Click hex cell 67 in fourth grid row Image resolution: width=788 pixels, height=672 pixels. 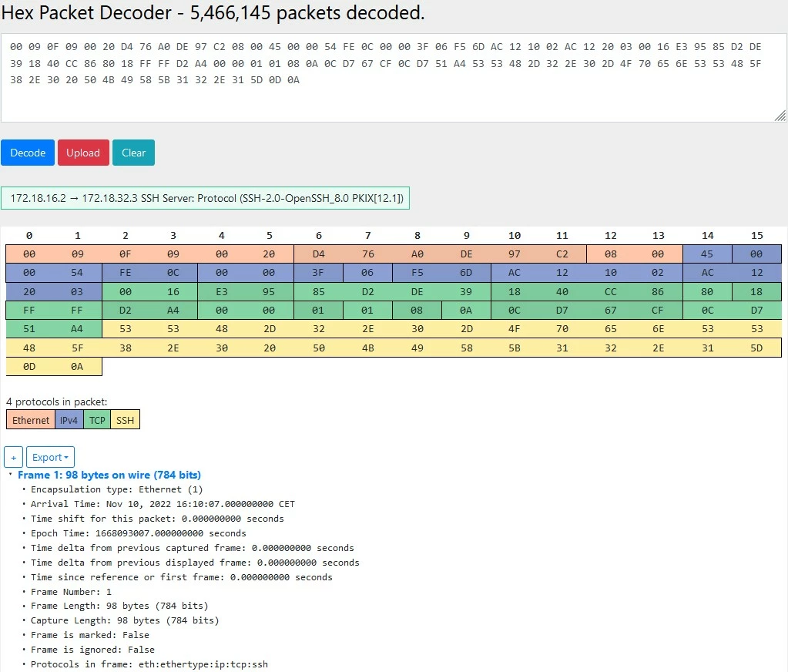611,310
